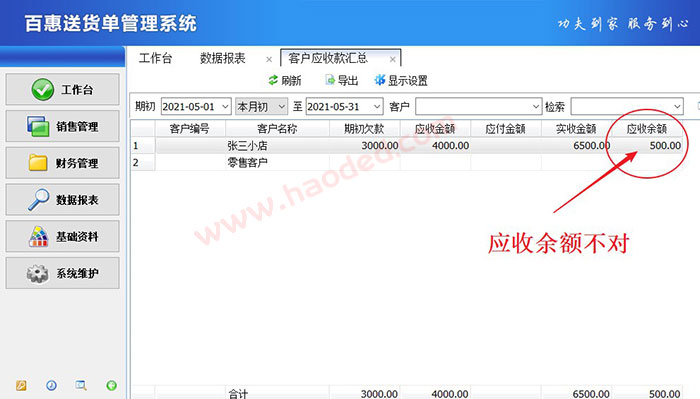Viewport: 700px width, 399px height.
Task: Open 销售管理 in the sidebar
Action: [x=62, y=126]
